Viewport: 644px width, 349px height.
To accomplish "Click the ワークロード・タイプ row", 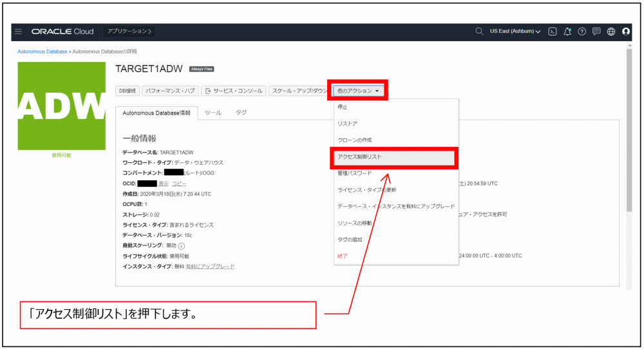I will click(x=173, y=163).
